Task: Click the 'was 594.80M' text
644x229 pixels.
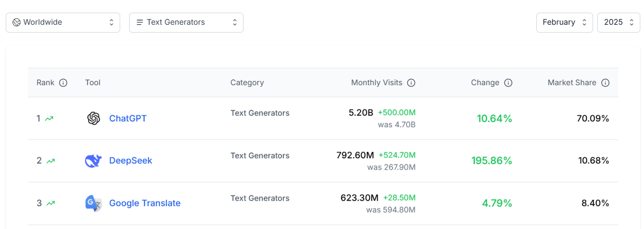Action: [x=391, y=210]
